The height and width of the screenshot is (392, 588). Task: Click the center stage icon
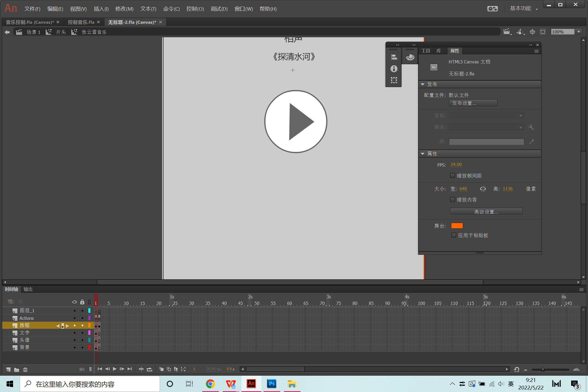[x=532, y=32]
